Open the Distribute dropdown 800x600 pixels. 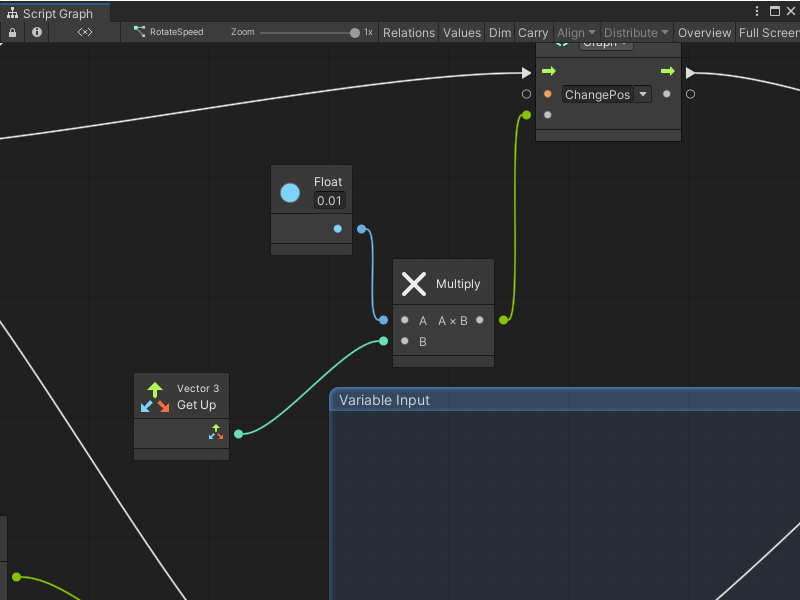[x=636, y=32]
